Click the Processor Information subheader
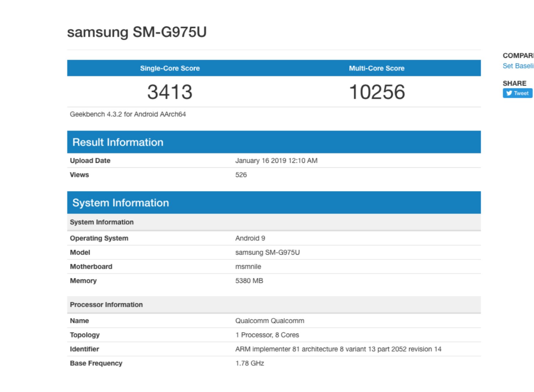534x392 pixels. tap(106, 305)
